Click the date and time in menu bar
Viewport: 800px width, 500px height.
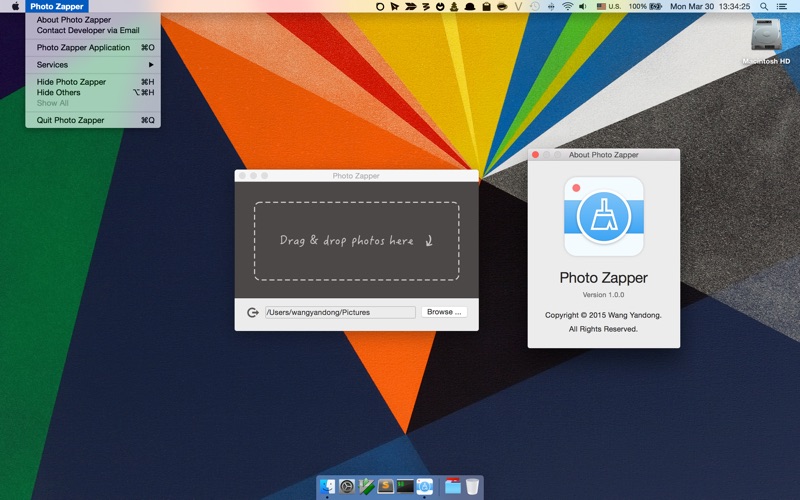710,6
